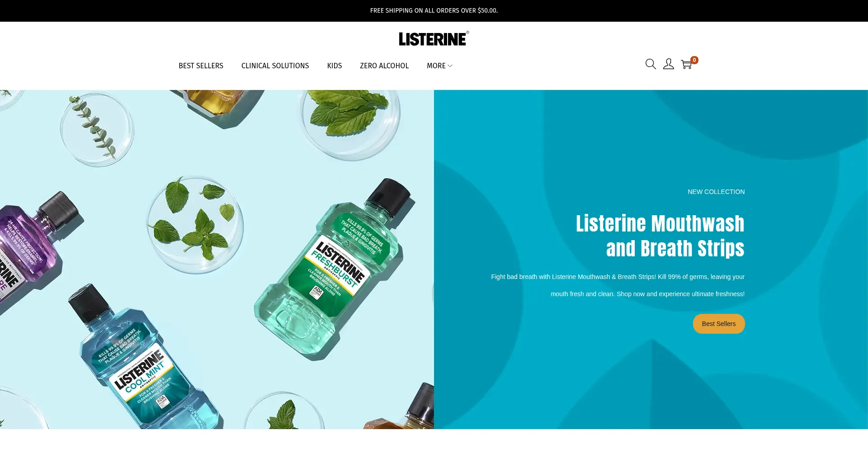Select the Kids navigation item
This screenshot has height=449, width=868.
point(335,66)
